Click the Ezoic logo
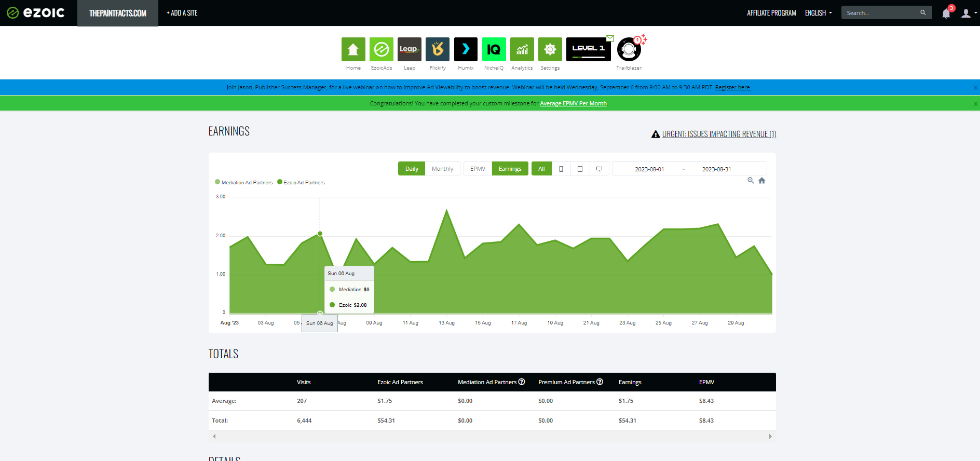Image resolution: width=980 pixels, height=461 pixels. [36, 13]
